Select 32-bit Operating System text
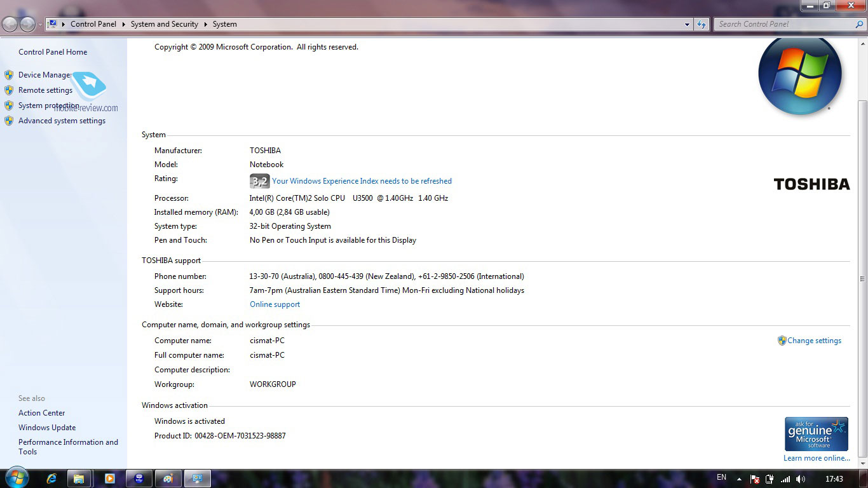This screenshot has width=868, height=488. [x=290, y=226]
